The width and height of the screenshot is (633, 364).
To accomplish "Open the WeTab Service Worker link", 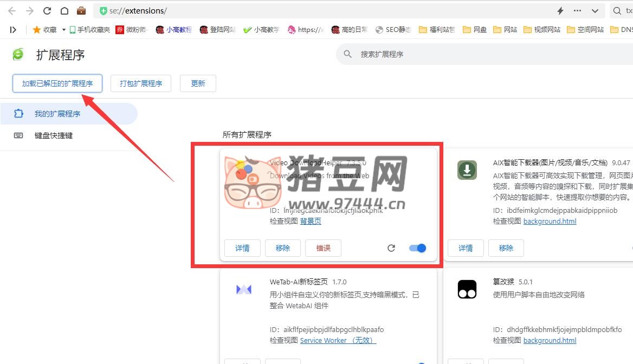I will [x=338, y=340].
